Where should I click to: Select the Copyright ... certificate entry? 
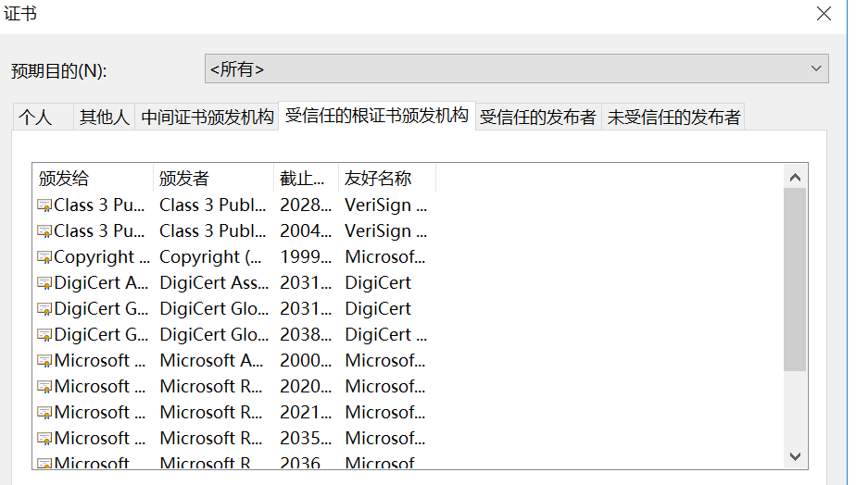click(102, 257)
